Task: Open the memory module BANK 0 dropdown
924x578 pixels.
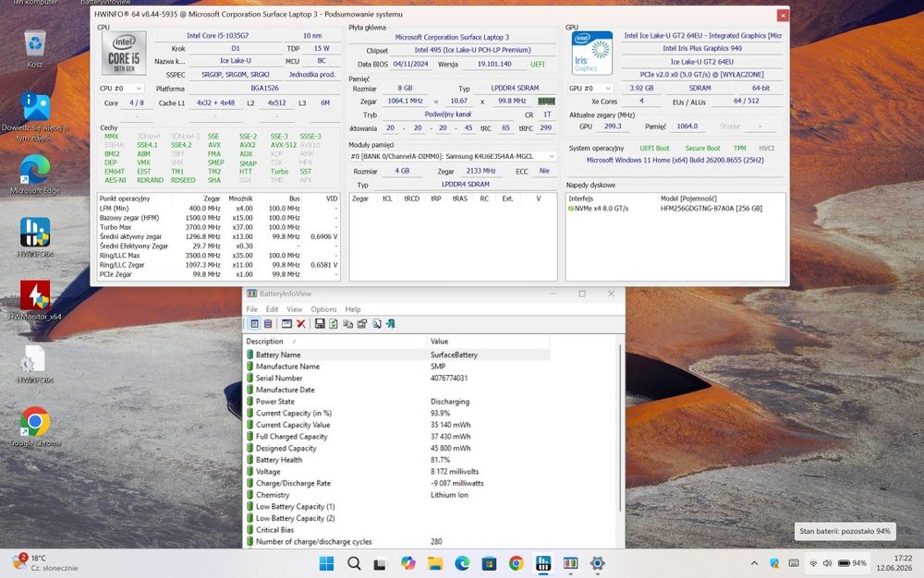Action: tap(453, 157)
